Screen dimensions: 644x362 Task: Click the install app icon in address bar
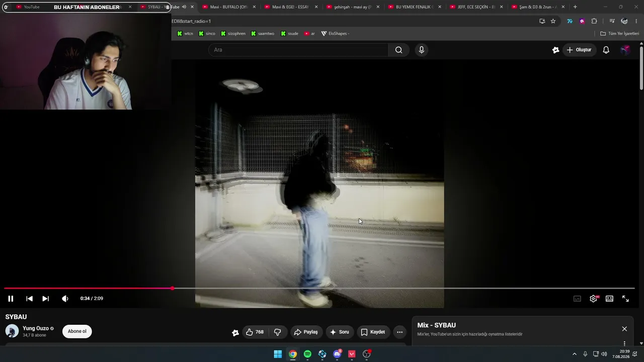pyautogui.click(x=542, y=21)
